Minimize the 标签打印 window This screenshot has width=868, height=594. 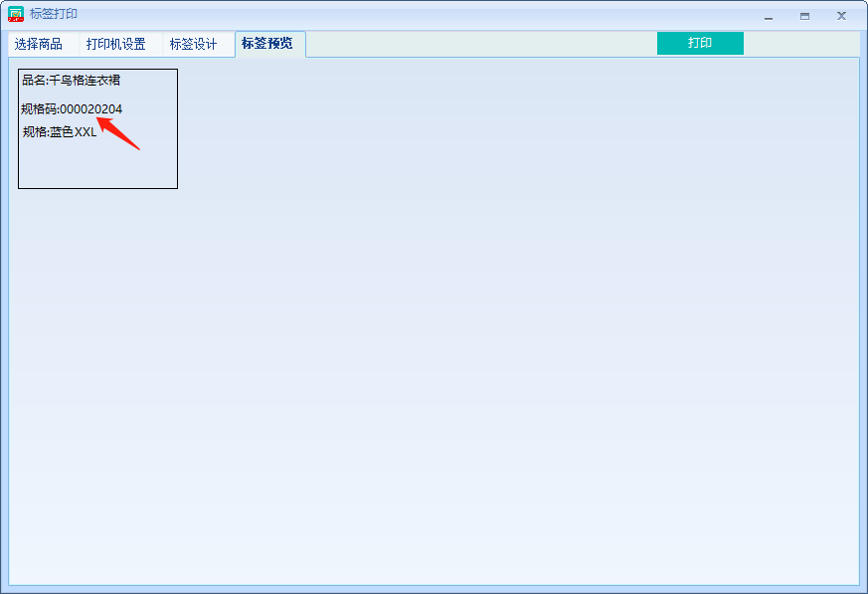[769, 17]
